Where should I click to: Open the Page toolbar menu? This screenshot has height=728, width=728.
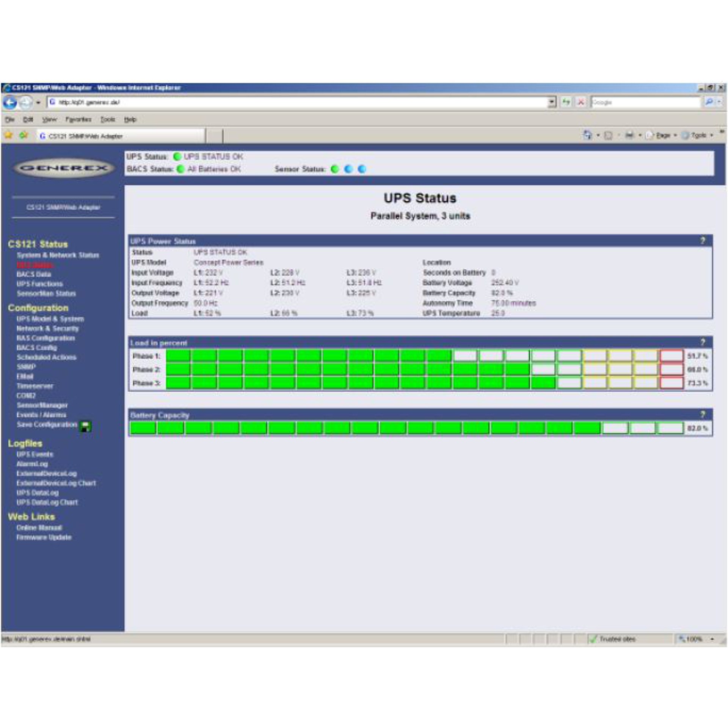click(662, 135)
